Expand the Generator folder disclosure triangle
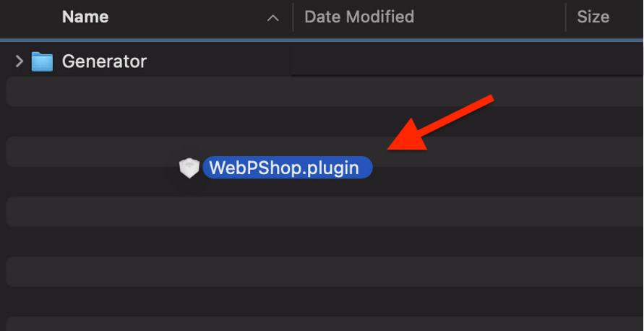Screen dimensions: 644x331 point(19,62)
